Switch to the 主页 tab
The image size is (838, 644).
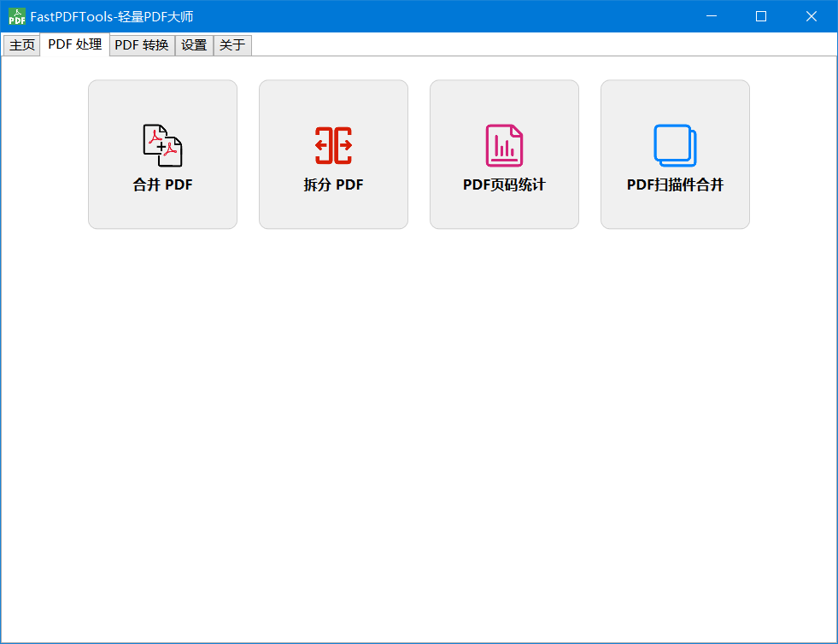click(x=22, y=45)
